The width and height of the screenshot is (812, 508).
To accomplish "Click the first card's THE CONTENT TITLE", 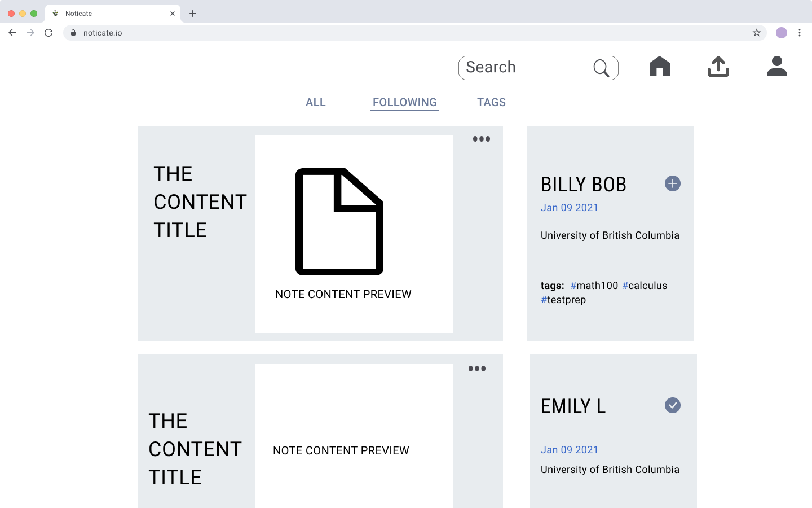I will pyautogui.click(x=200, y=202).
